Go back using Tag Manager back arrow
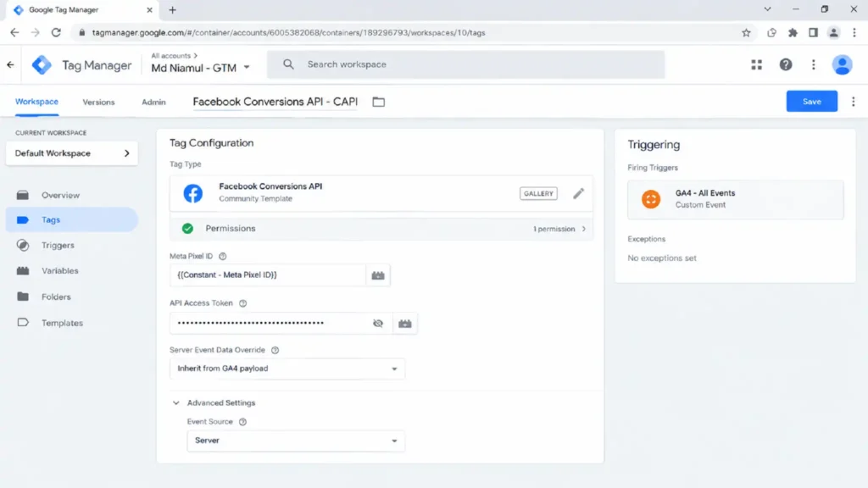This screenshot has width=868, height=488. [10, 64]
